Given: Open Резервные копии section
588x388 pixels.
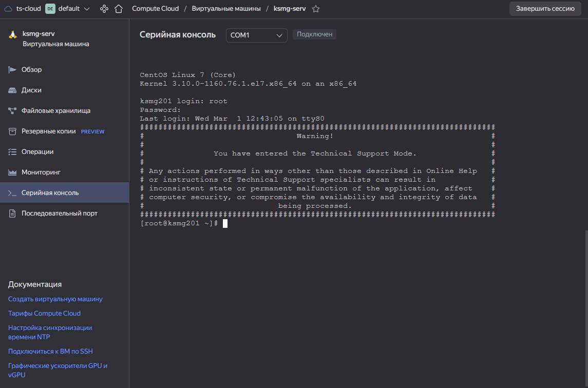Looking at the screenshot, I should (65, 131).
